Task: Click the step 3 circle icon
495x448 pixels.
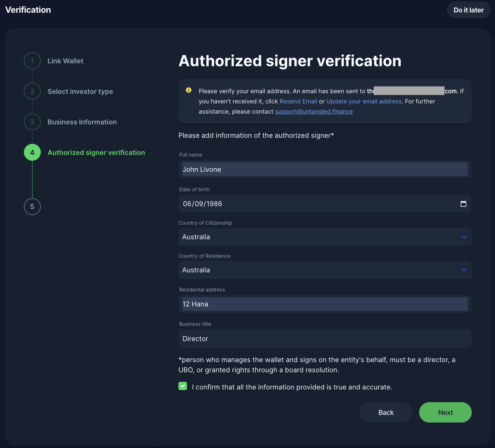Action: tap(32, 122)
